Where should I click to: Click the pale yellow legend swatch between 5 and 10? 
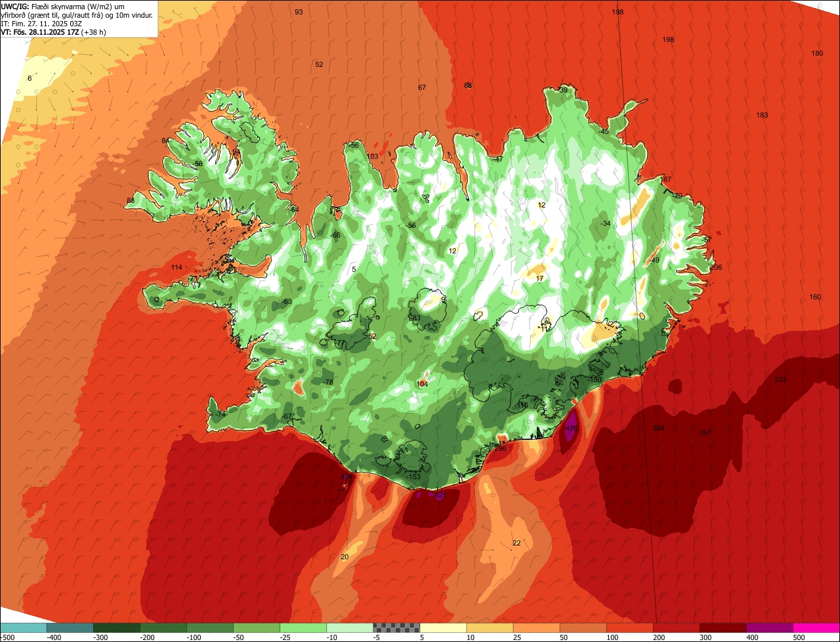[x=442, y=628]
